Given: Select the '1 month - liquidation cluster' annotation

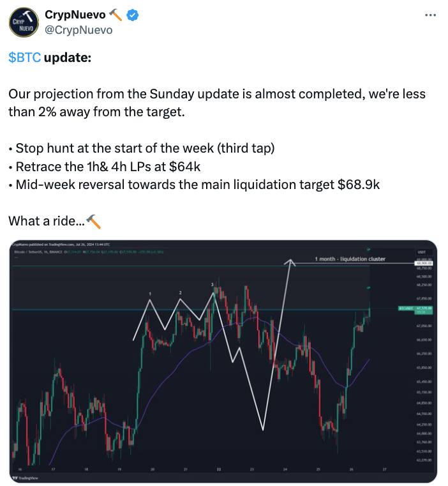Looking at the screenshot, I should (x=350, y=259).
